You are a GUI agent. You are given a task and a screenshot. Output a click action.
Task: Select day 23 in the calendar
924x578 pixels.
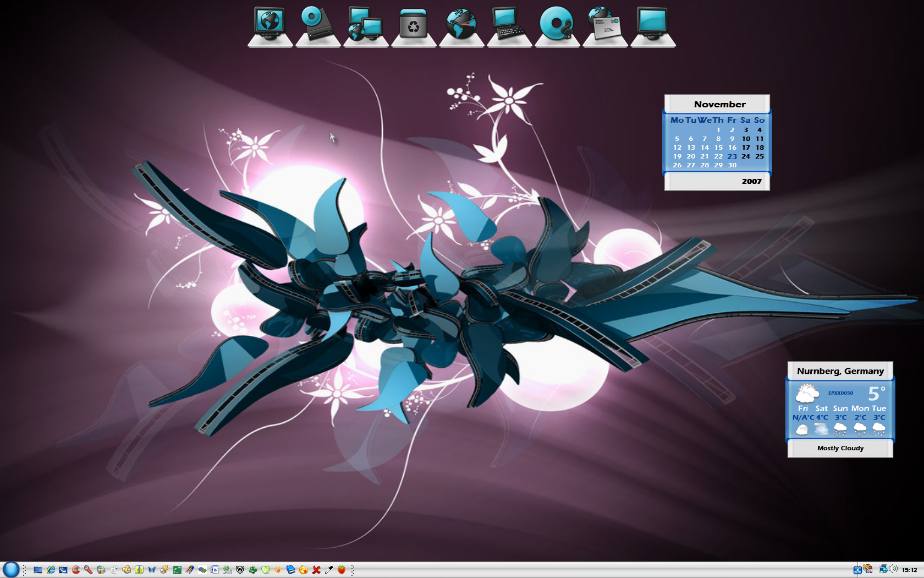(732, 156)
